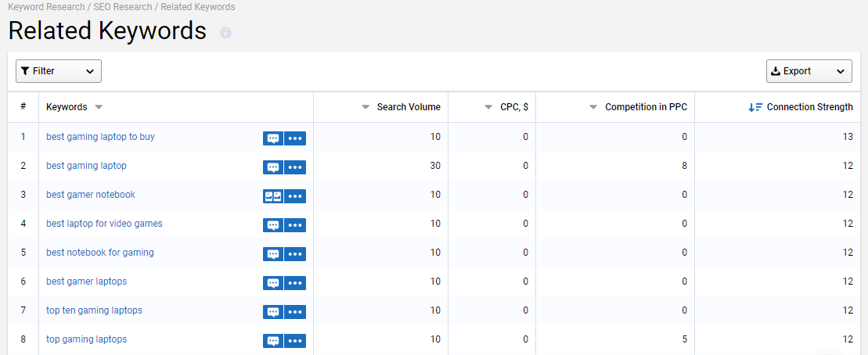This screenshot has width=868, height=355.
Task: Open keyword 'best laptop for video games'
Action: (x=104, y=224)
